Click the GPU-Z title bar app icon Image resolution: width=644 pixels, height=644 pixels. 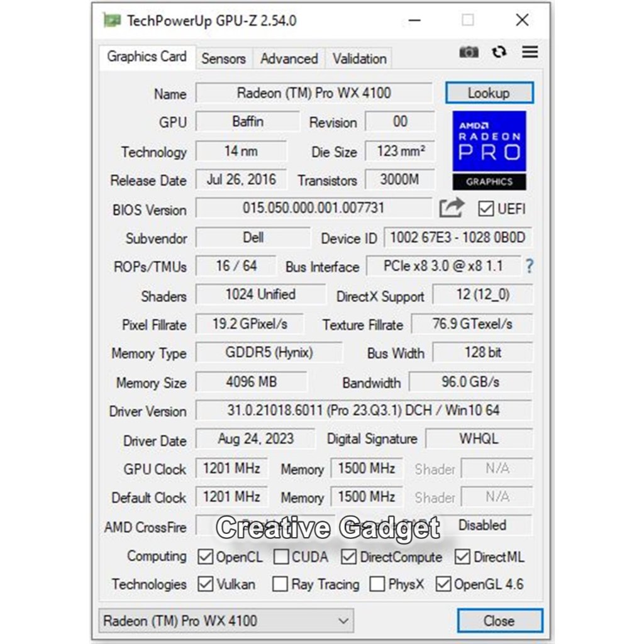pyautogui.click(x=112, y=21)
